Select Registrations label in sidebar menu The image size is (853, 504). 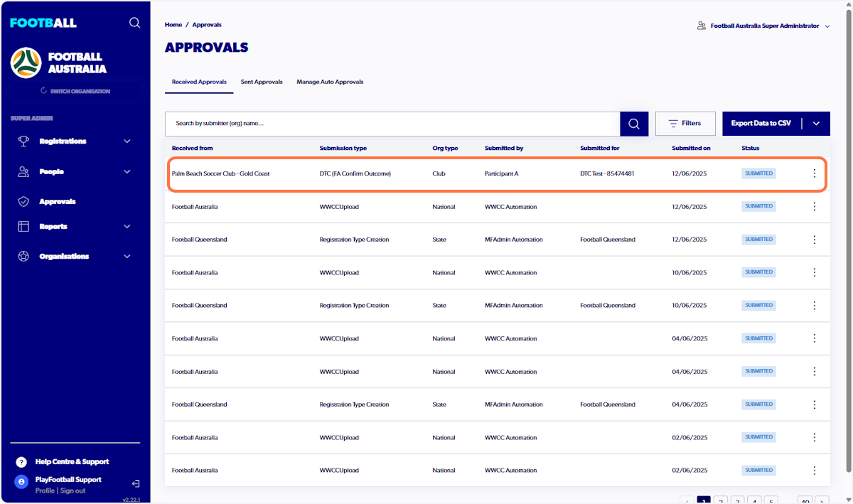tap(63, 141)
